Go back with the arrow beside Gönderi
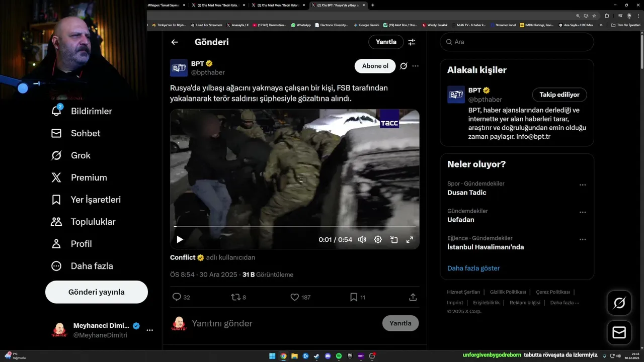The width and height of the screenshot is (644, 362). 175,42
